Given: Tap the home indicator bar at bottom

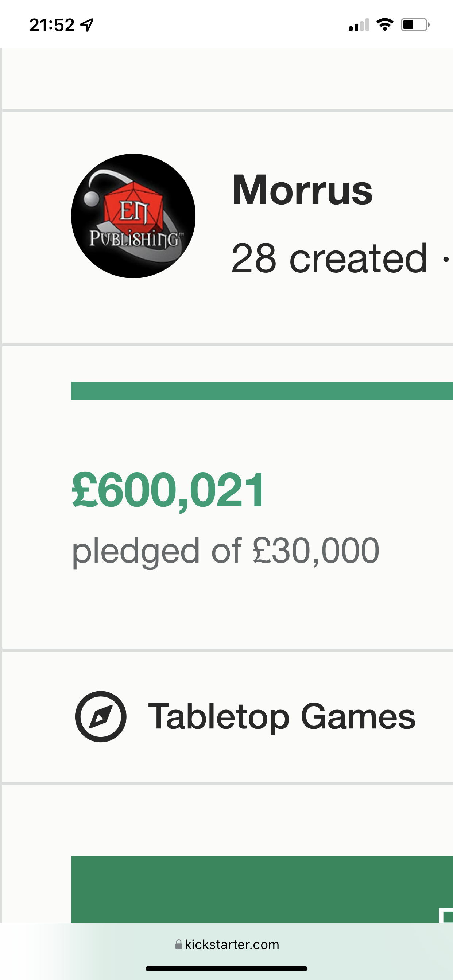Looking at the screenshot, I should point(226,968).
